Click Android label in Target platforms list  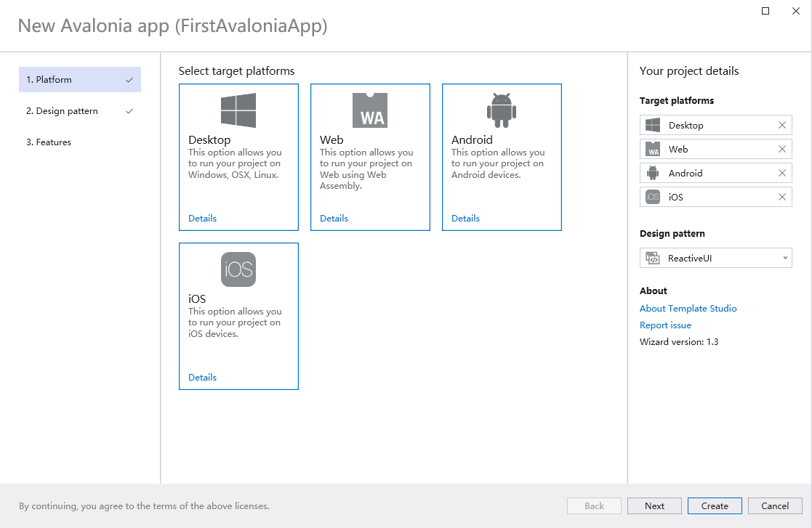pos(685,174)
